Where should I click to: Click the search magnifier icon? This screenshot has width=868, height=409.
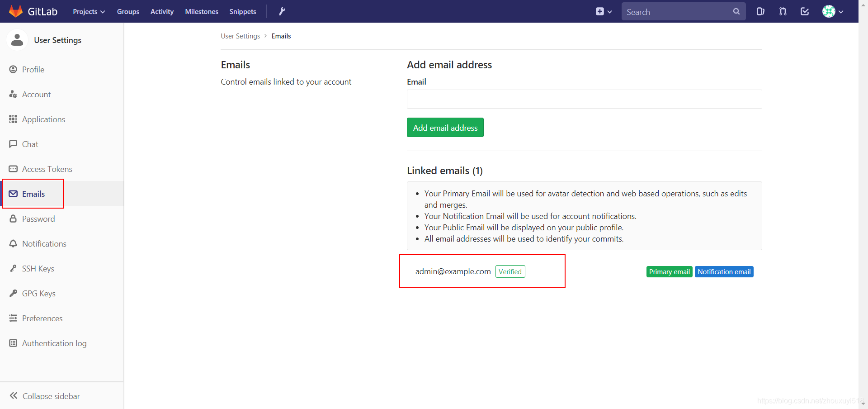[736, 11]
